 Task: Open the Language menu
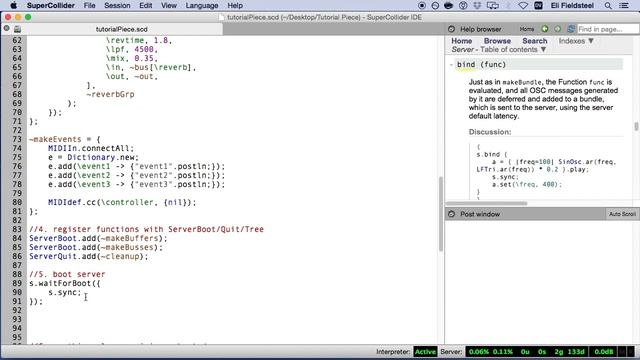coord(202,5)
